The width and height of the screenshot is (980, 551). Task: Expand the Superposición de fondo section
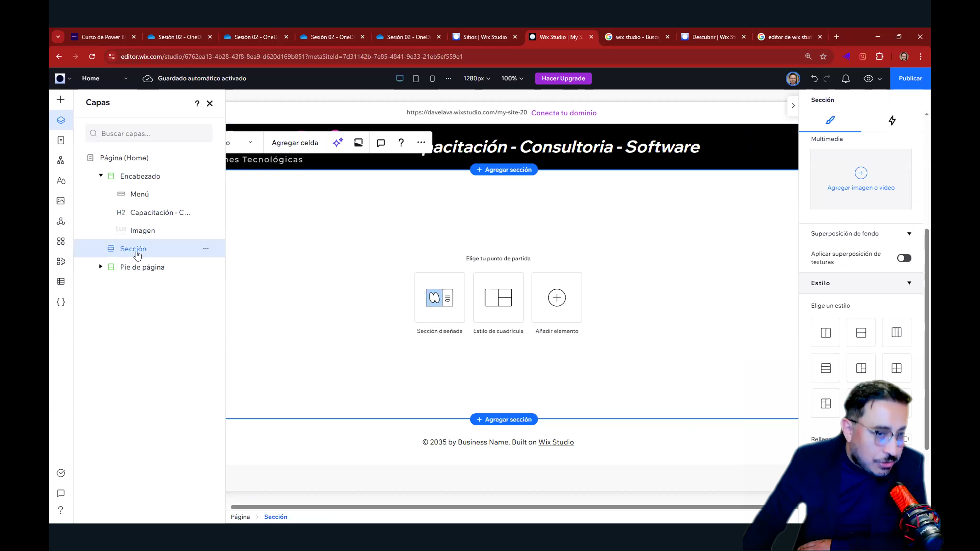(909, 233)
